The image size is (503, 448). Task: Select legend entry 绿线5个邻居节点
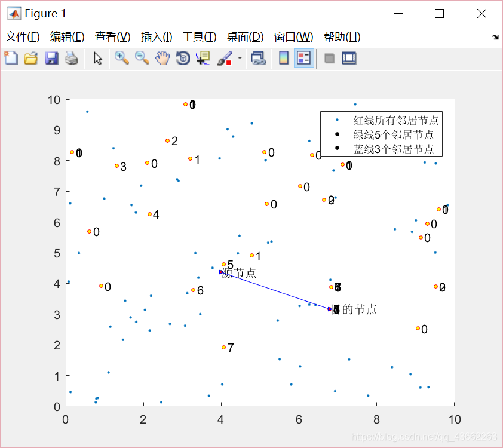[393, 134]
